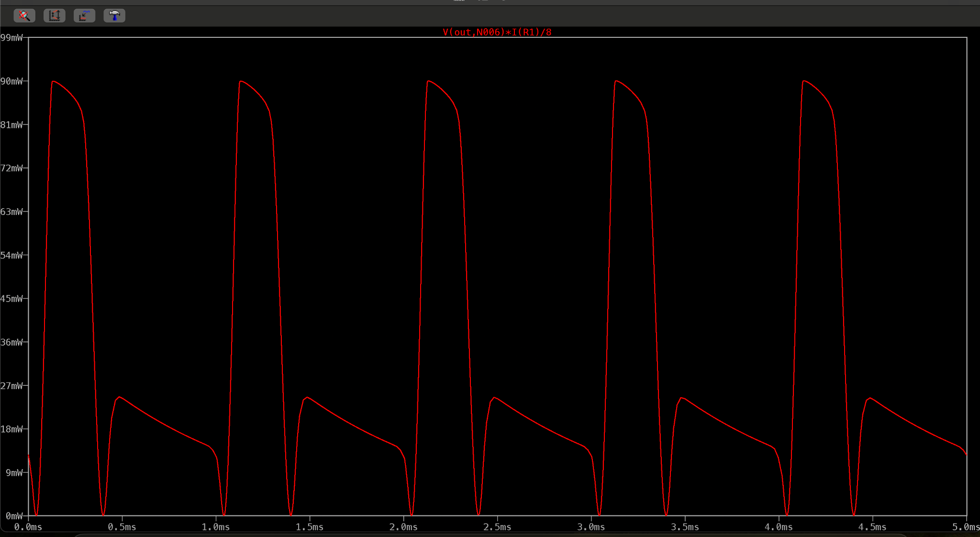
Task: Select the V(out,N006)*I(R1)/8 trace label
Action: click(x=497, y=32)
